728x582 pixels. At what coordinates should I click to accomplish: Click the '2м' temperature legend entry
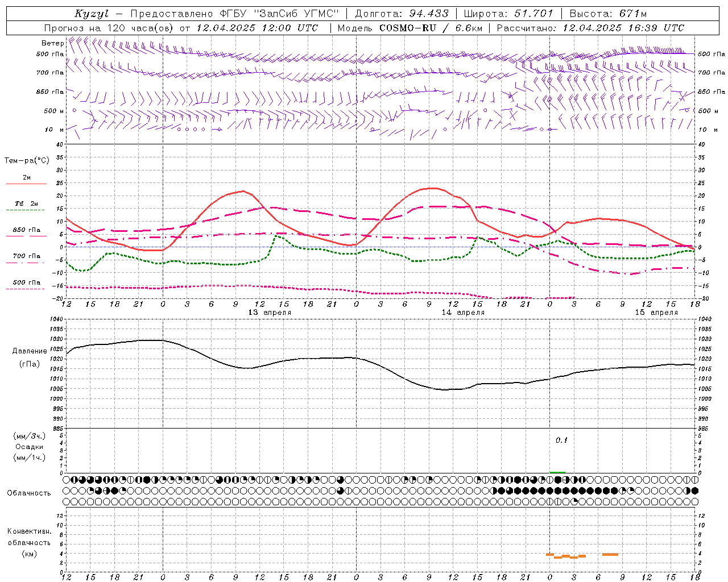click(27, 177)
